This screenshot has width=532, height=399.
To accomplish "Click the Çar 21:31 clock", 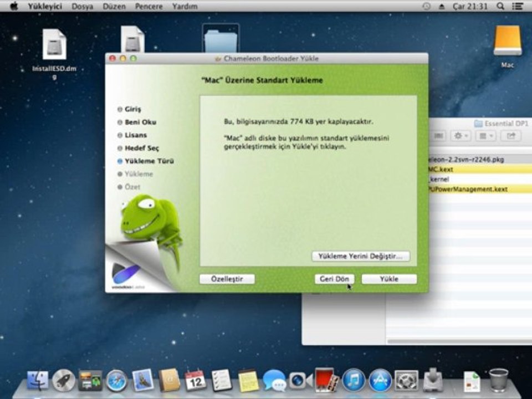I will [x=470, y=6].
